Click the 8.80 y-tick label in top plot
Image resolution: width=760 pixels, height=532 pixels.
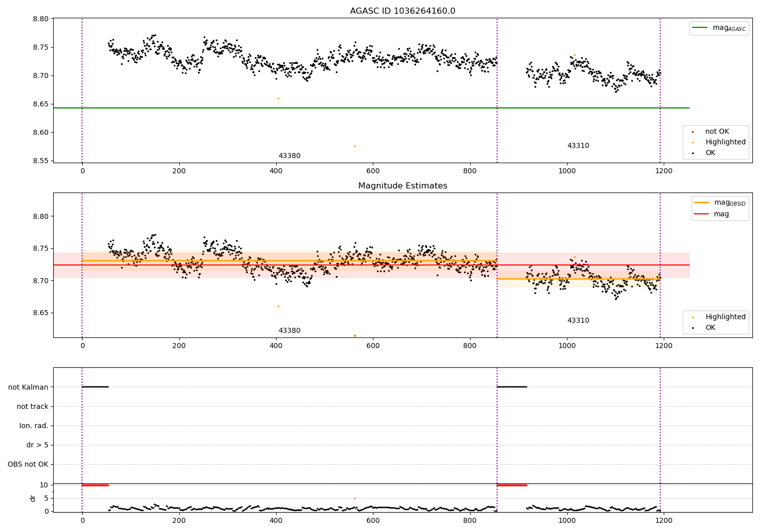click(x=41, y=19)
